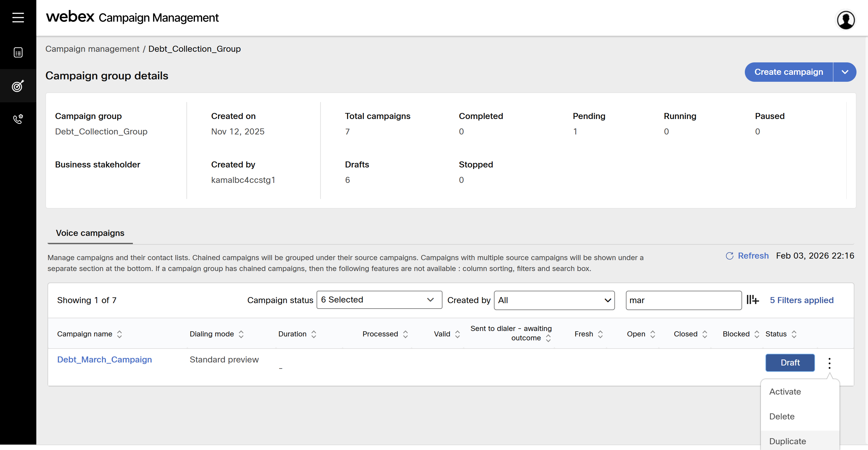868x450 pixels.
Task: Click the Create campaign button
Action: tap(788, 72)
